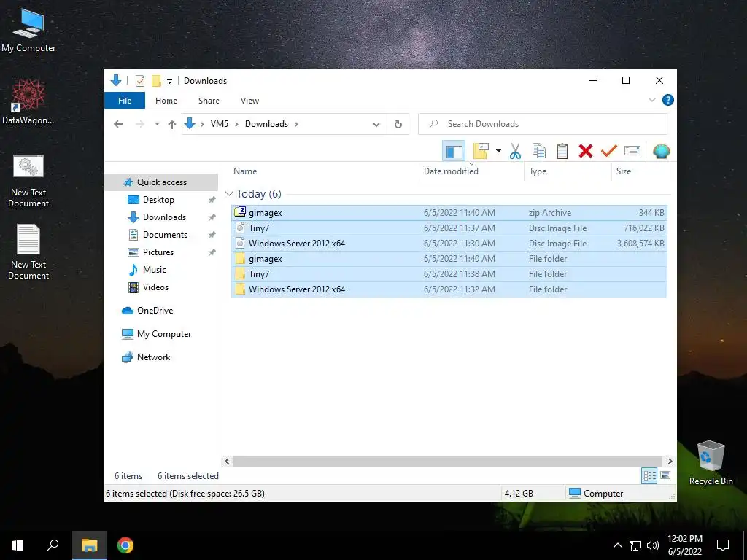Click the New folder icon in title bar

pyautogui.click(x=156, y=81)
